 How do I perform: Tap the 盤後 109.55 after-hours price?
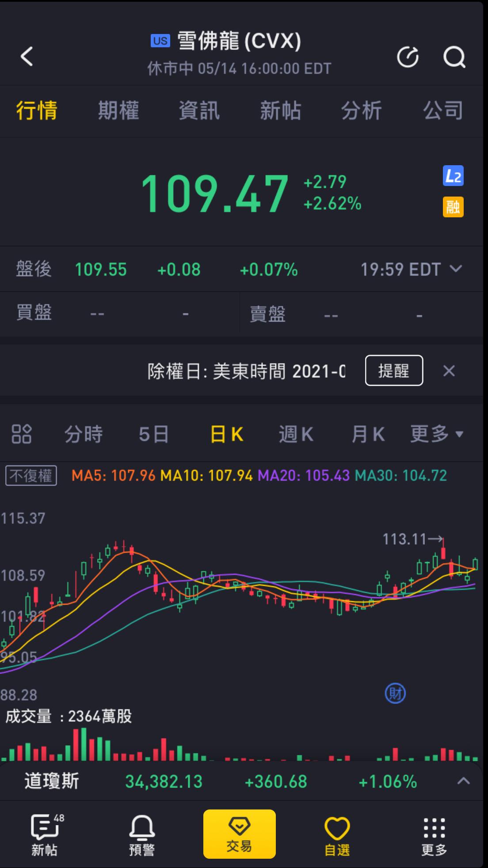(x=101, y=269)
